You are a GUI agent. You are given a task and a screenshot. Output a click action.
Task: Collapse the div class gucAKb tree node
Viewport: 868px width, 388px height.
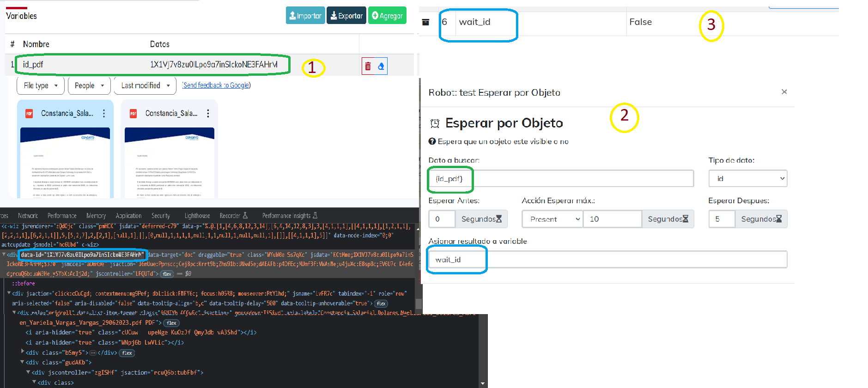[22, 362]
